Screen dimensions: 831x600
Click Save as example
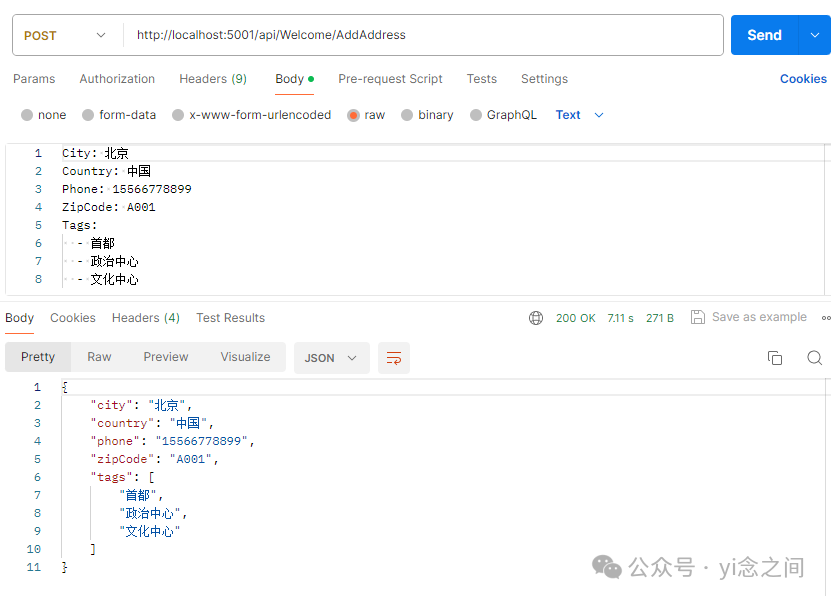pyautogui.click(x=759, y=317)
